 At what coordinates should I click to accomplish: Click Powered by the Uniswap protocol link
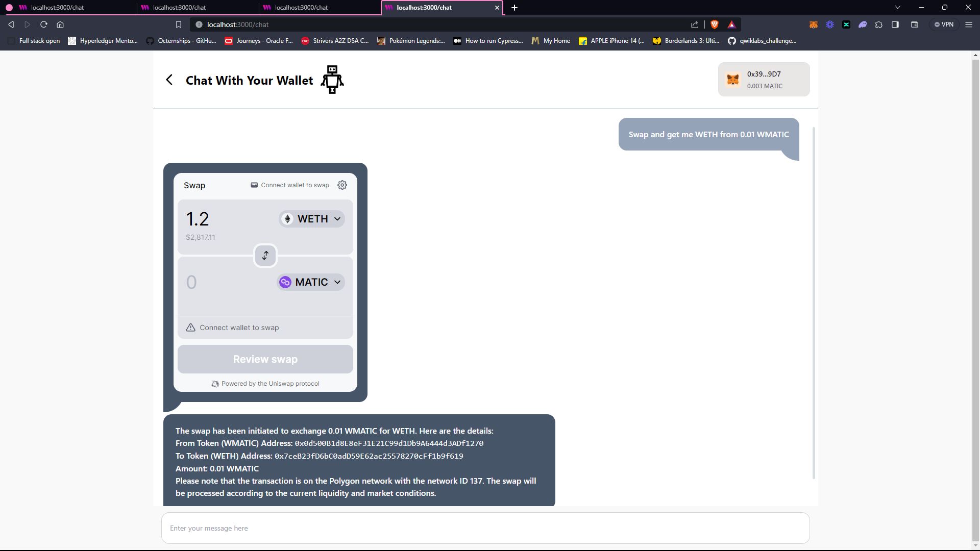(x=265, y=384)
